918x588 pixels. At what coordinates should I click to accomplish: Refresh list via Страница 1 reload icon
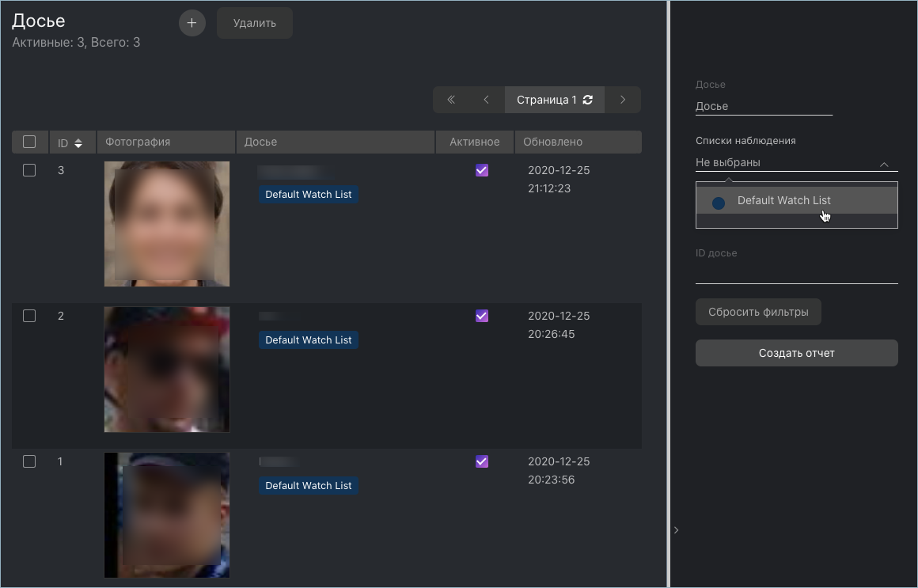click(588, 100)
